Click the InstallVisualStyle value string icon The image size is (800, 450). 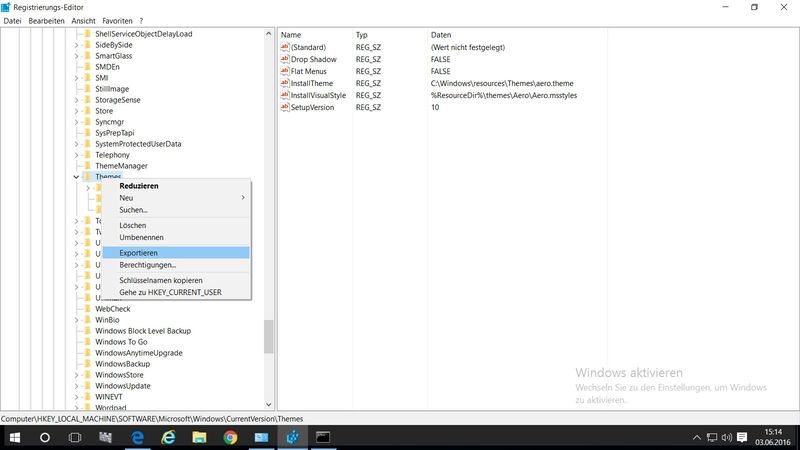point(285,95)
